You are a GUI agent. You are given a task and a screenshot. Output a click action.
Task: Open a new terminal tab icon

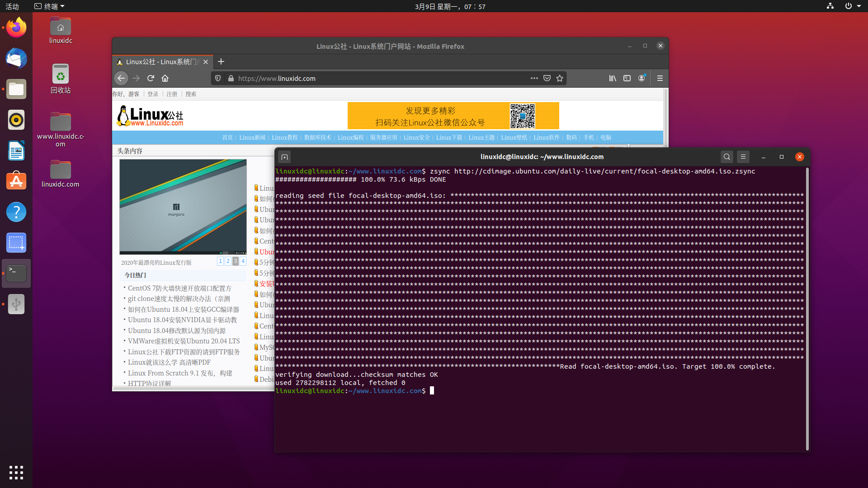coord(284,157)
